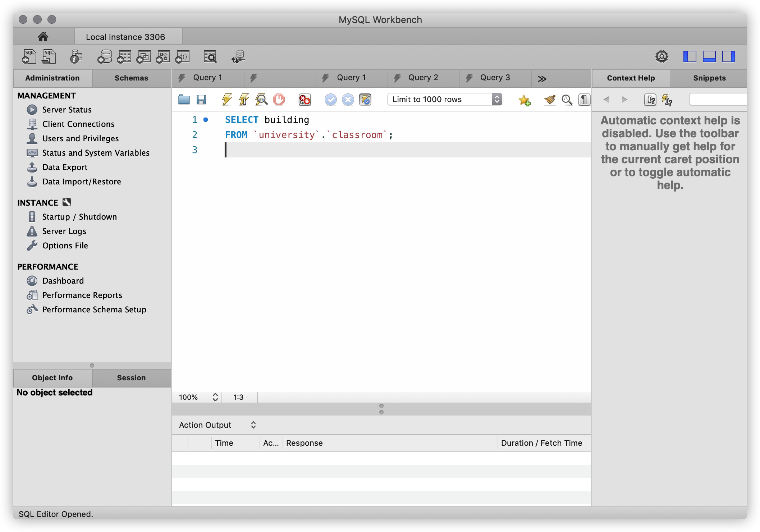Beautify the query with broom icon

(549, 100)
